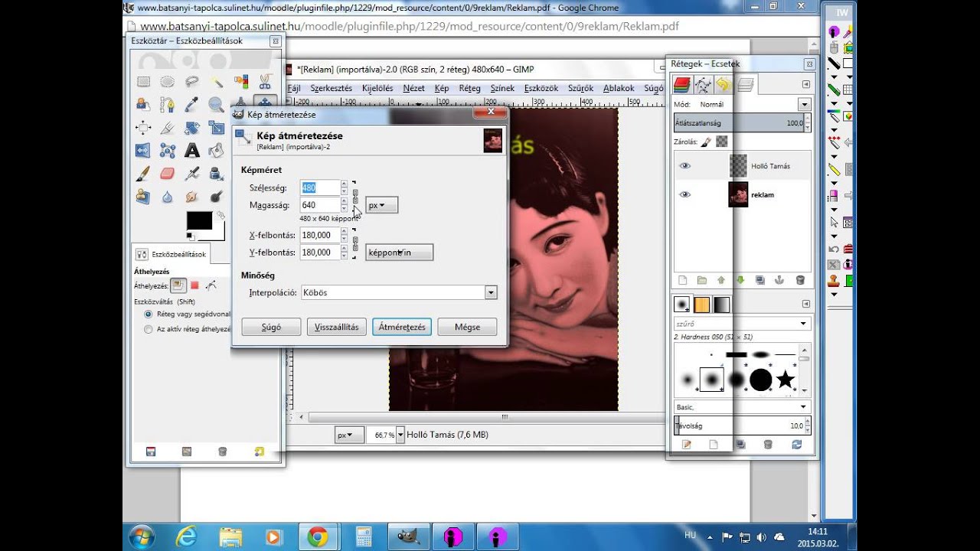Choose move mode: layer button
This screenshot has height=551, width=980.
(178, 285)
